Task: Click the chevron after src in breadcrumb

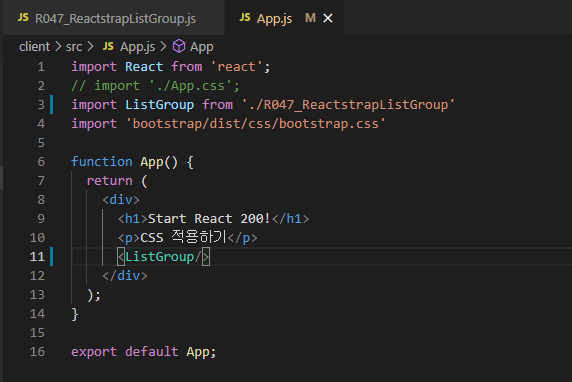Action: pyautogui.click(x=90, y=46)
